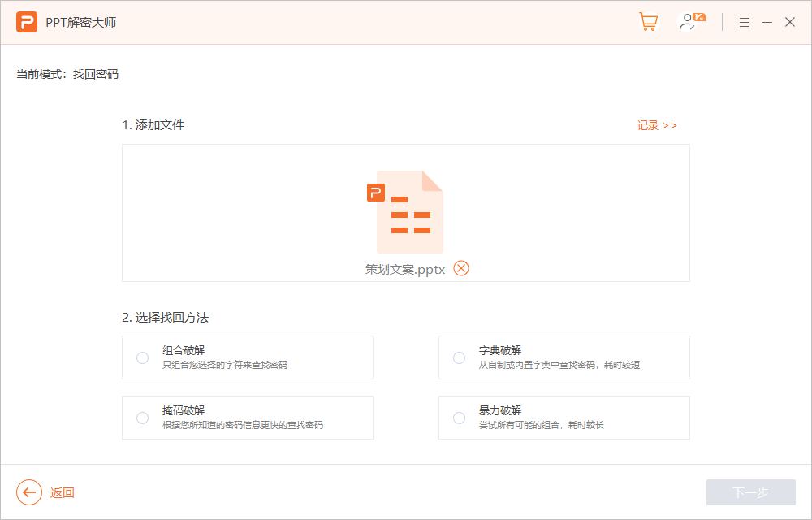The width and height of the screenshot is (812, 520).
Task: Open the hamburger main menu
Action: (x=744, y=23)
